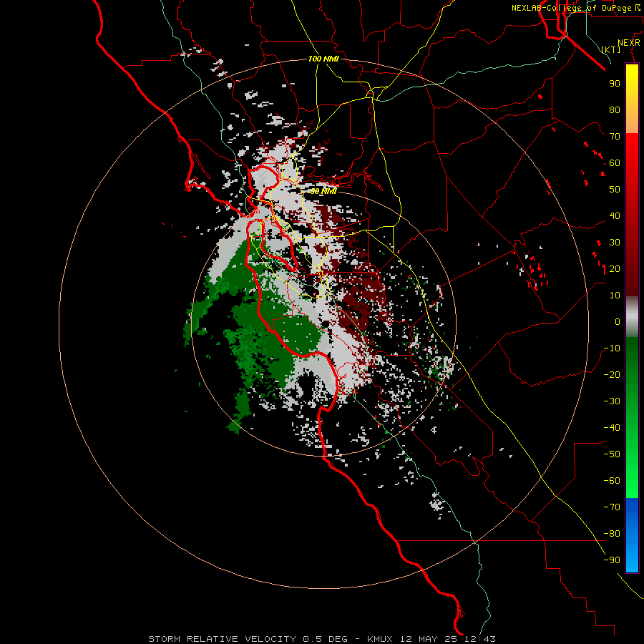The image size is (644, 644).
Task: Pick the gray zero-velocity segment of the color bar
Action: (x=632, y=316)
